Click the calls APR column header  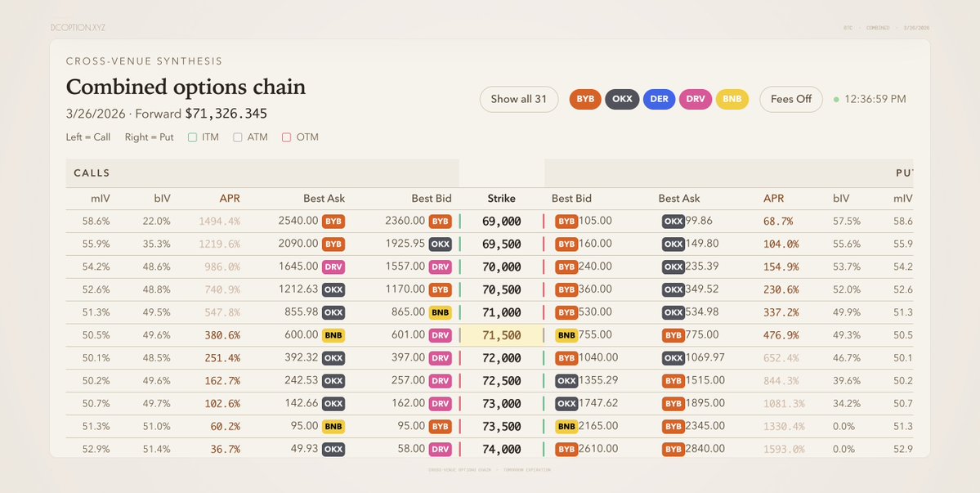click(x=230, y=199)
